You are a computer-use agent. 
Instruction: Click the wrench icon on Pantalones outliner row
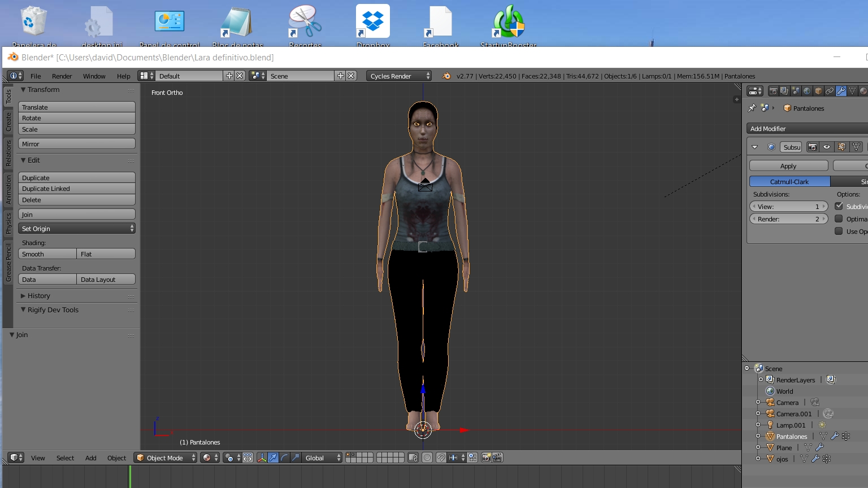[x=835, y=436]
